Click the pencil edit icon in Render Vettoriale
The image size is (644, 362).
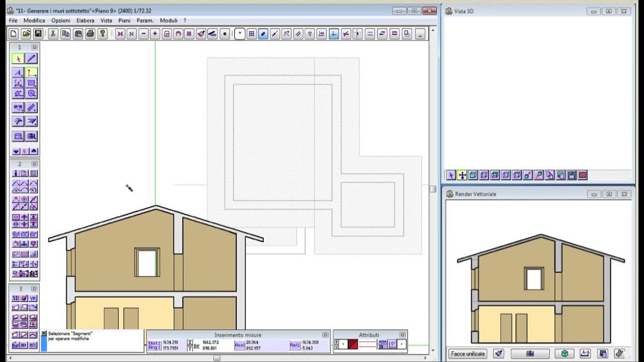619,354
